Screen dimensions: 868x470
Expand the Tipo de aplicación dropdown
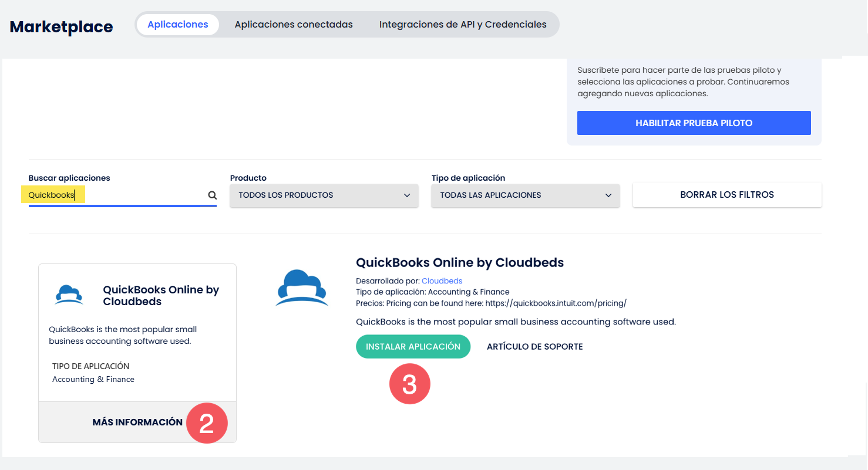pos(525,195)
